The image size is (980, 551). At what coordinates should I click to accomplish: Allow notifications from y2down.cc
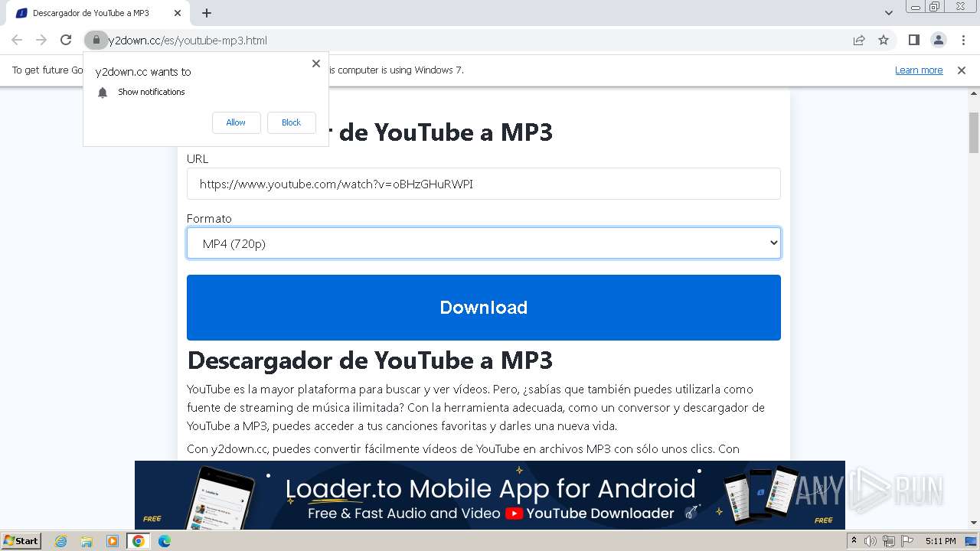pyautogui.click(x=236, y=122)
